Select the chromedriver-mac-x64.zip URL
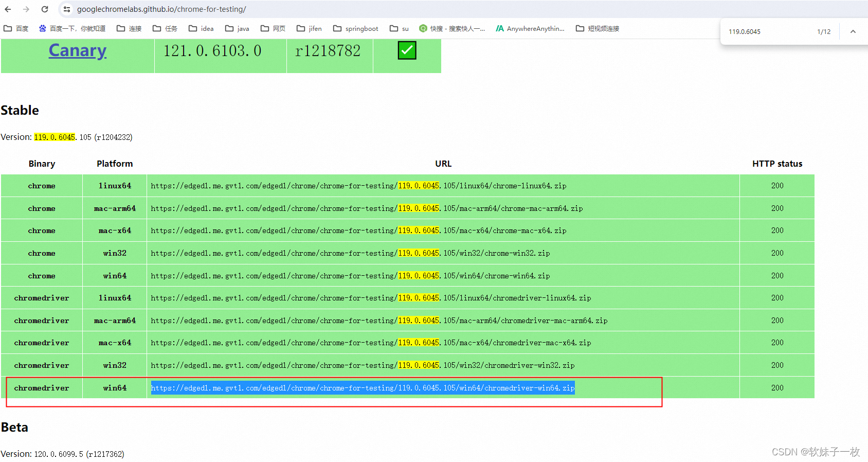This screenshot has height=462, width=868. (x=371, y=343)
